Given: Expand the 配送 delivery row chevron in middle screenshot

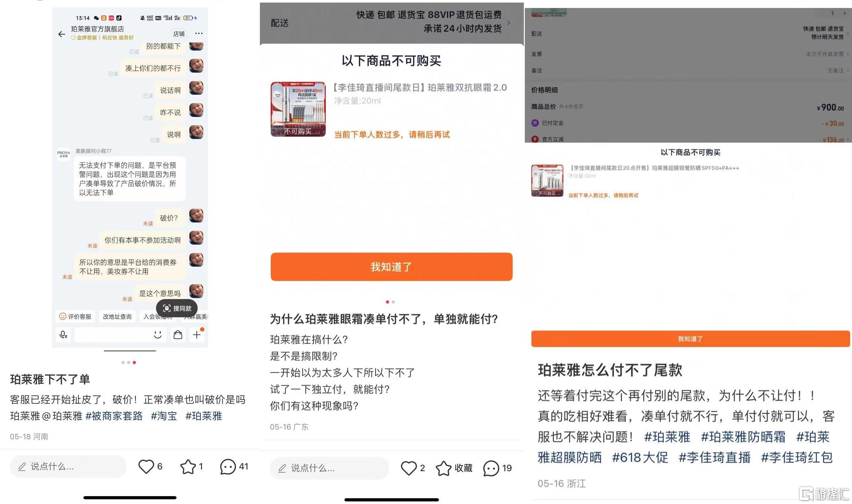Looking at the screenshot, I should tap(509, 23).
